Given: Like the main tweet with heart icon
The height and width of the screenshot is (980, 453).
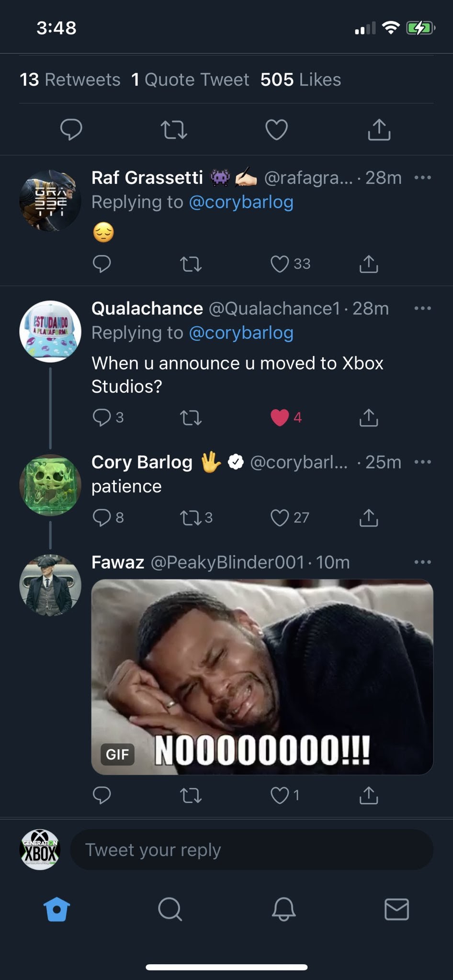Looking at the screenshot, I should 276,130.
